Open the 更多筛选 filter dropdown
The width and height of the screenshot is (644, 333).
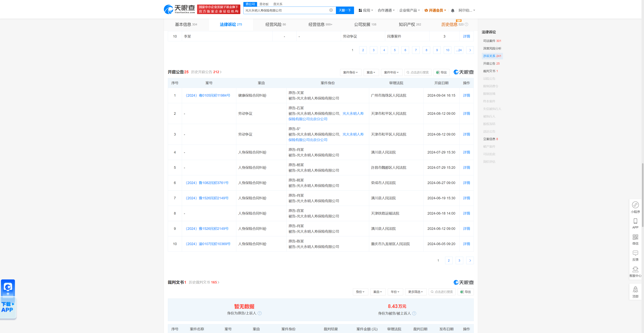(x=416, y=292)
